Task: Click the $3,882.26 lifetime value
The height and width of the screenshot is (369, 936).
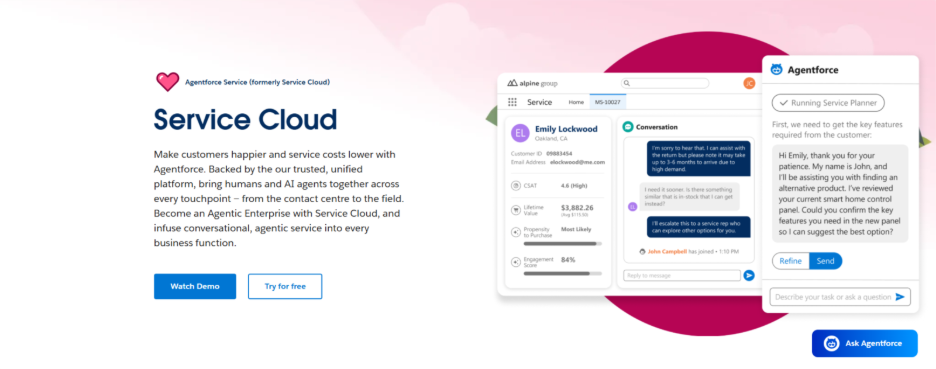Action: 577,207
